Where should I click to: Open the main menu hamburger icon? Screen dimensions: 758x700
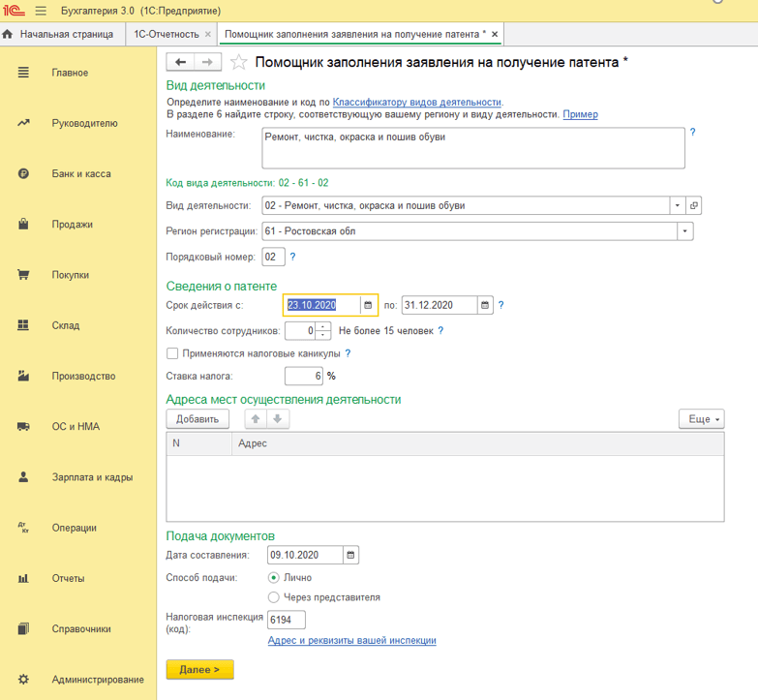(41, 11)
